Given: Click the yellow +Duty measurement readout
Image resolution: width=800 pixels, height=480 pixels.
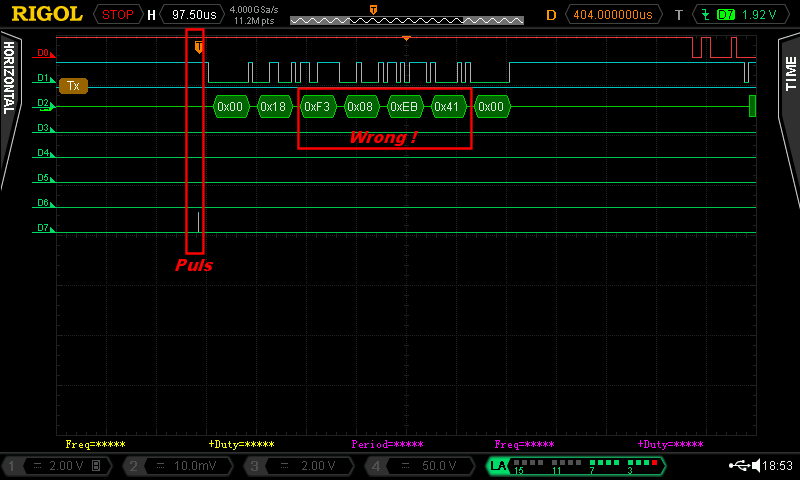Looking at the screenshot, I should point(241,444).
